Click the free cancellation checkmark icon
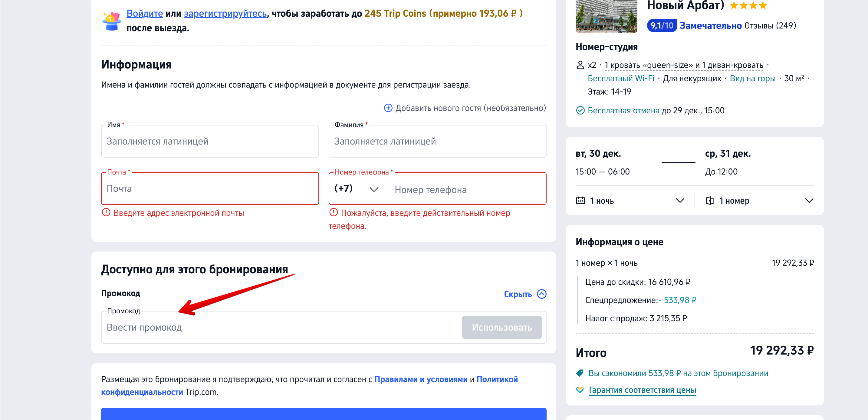 [x=580, y=110]
